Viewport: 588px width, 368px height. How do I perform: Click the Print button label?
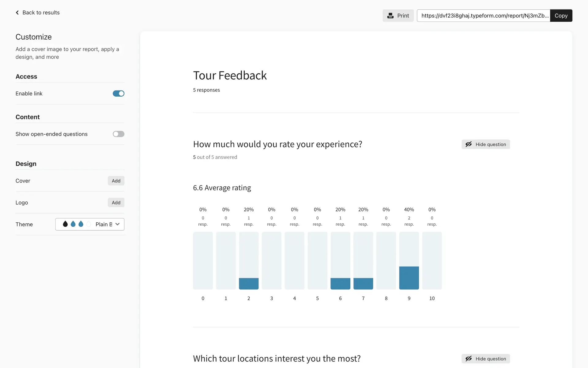(x=403, y=16)
